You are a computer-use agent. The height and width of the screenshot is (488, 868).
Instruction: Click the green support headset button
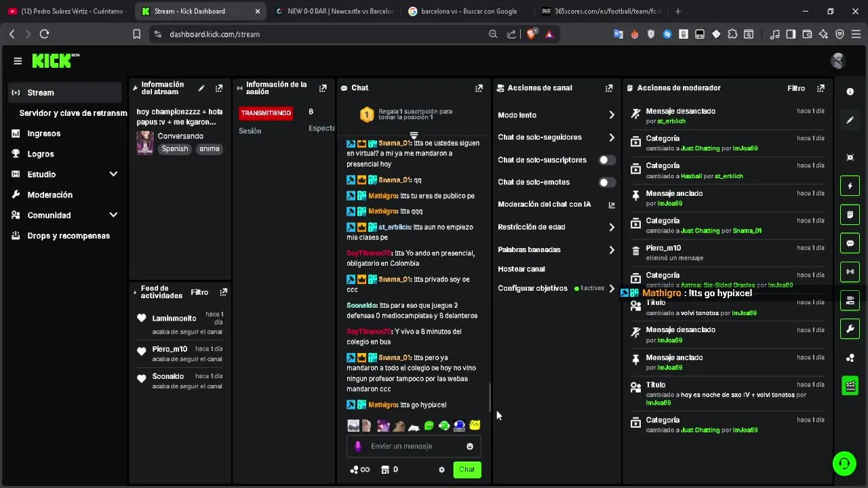click(844, 463)
